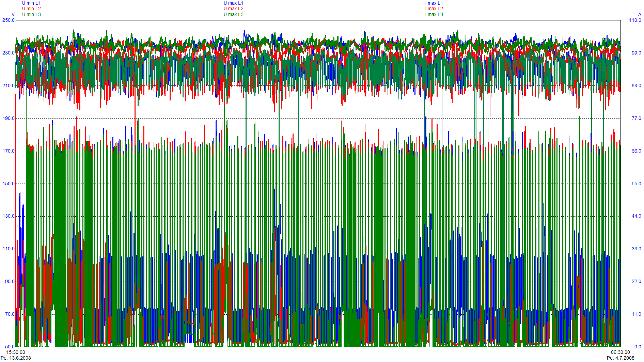Click the 99.0 current axis value
Image resolution: width=644 pixels, height=362 pixels.
tap(637, 53)
